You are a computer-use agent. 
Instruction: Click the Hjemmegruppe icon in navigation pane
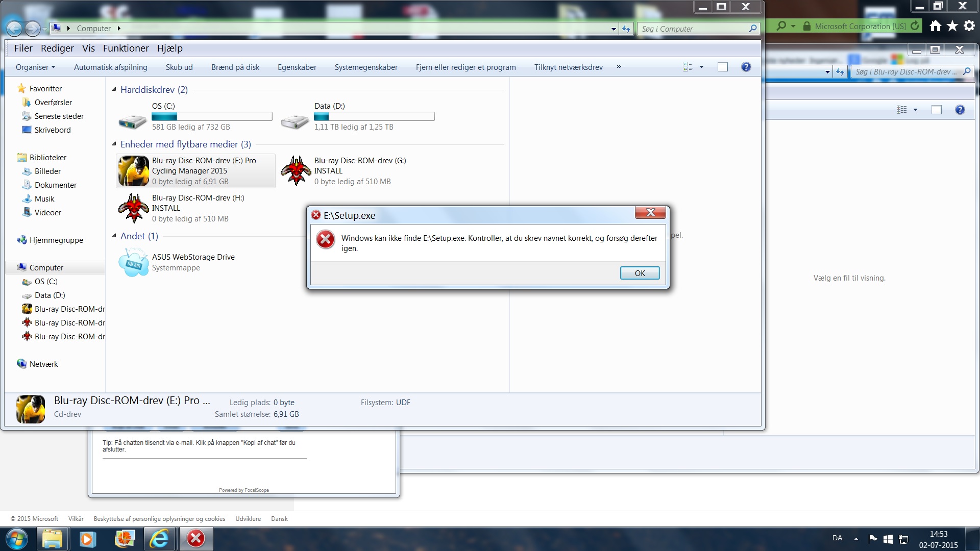21,240
